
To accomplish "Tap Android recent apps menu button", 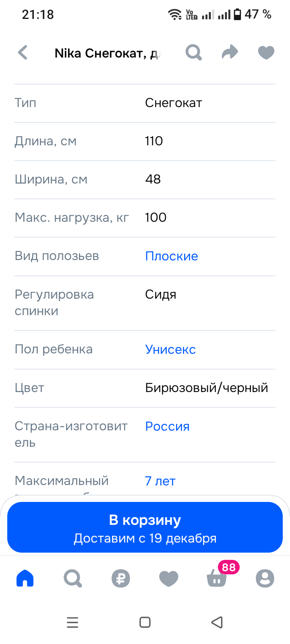I will pyautogui.click(x=72, y=622).
